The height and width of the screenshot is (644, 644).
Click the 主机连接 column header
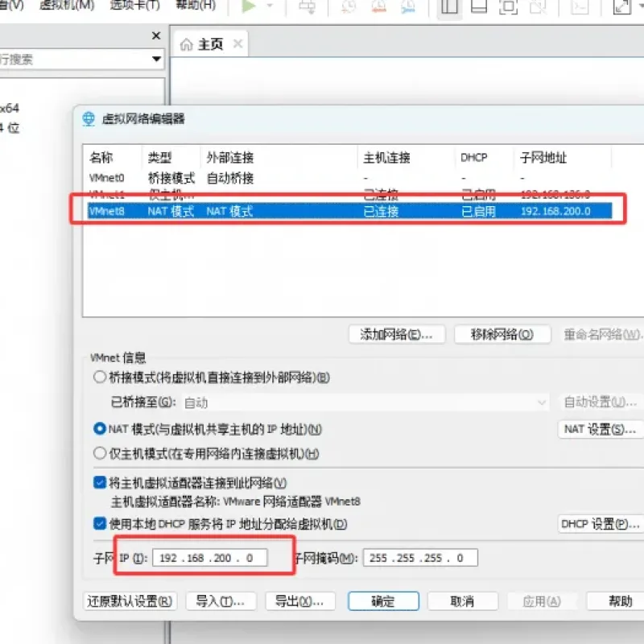(x=407, y=157)
